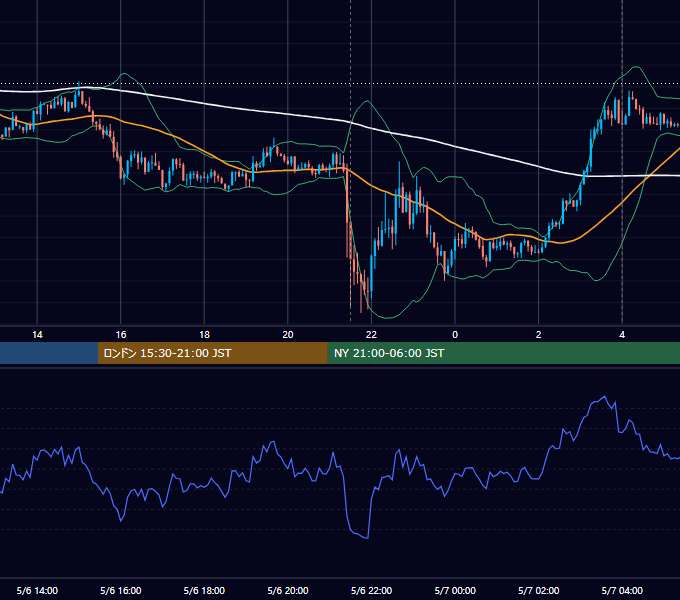
Task: Click the 5/6 16:00 indicator time label
Action: pos(121,590)
